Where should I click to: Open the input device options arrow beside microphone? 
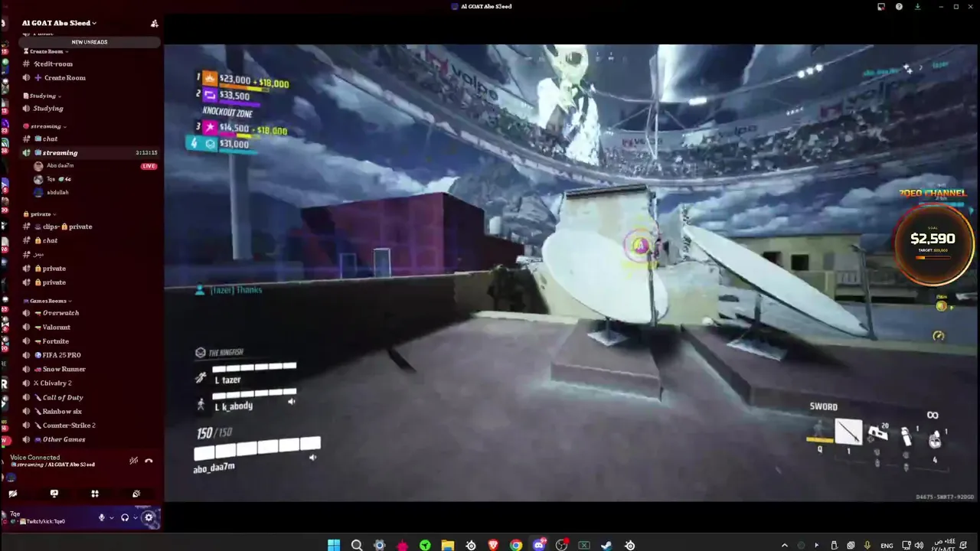111,518
